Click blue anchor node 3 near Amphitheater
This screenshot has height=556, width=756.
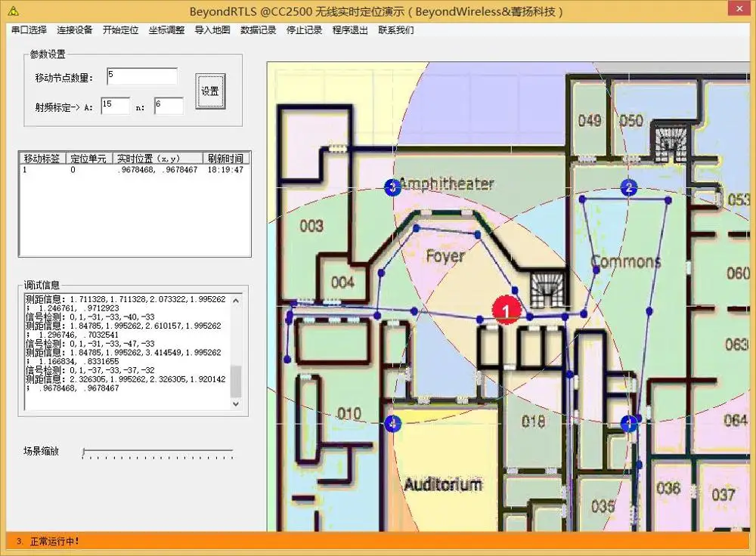click(392, 187)
